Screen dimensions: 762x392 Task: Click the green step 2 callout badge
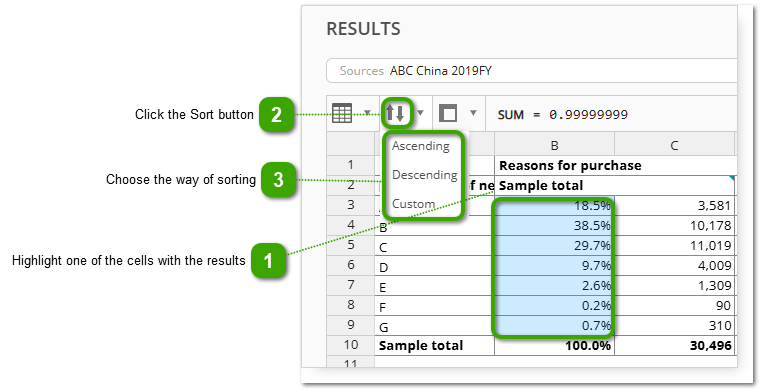(276, 115)
